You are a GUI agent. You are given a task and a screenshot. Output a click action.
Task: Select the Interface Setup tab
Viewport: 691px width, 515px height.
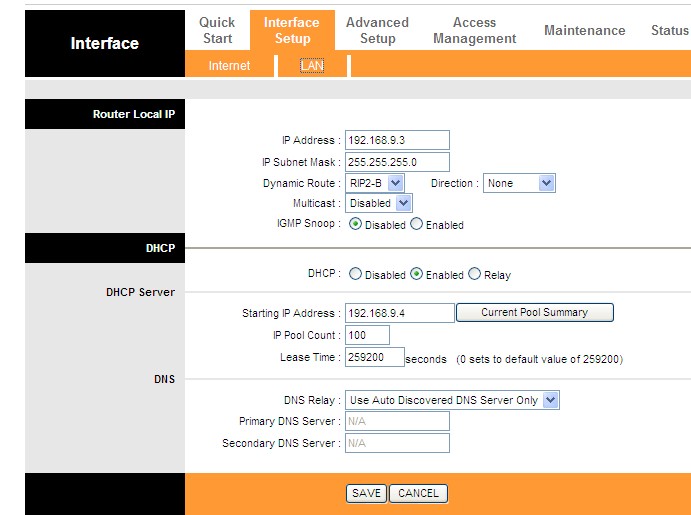coord(292,30)
